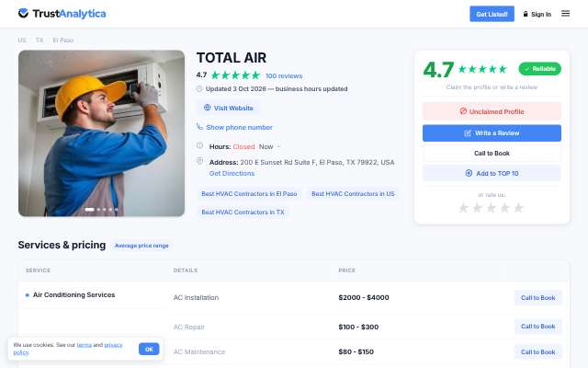Screen dimensions: 588x368
Task: Click the Get Listed! button
Action: (x=492, y=14)
